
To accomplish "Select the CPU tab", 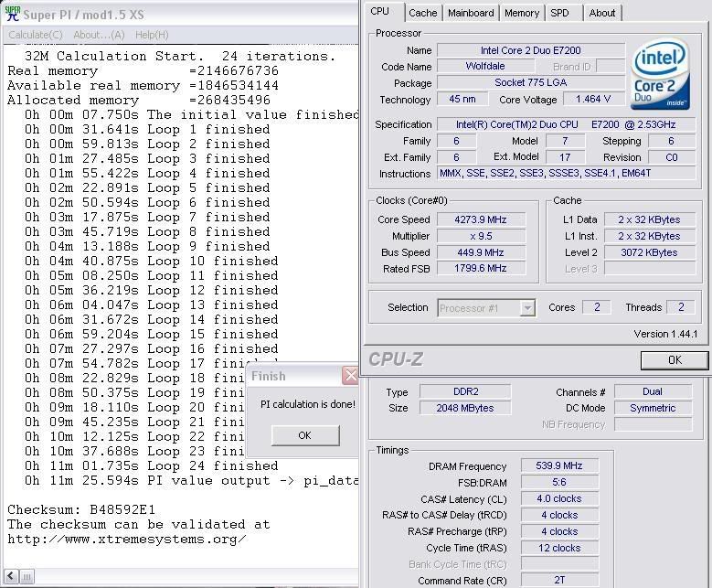I will [380, 12].
